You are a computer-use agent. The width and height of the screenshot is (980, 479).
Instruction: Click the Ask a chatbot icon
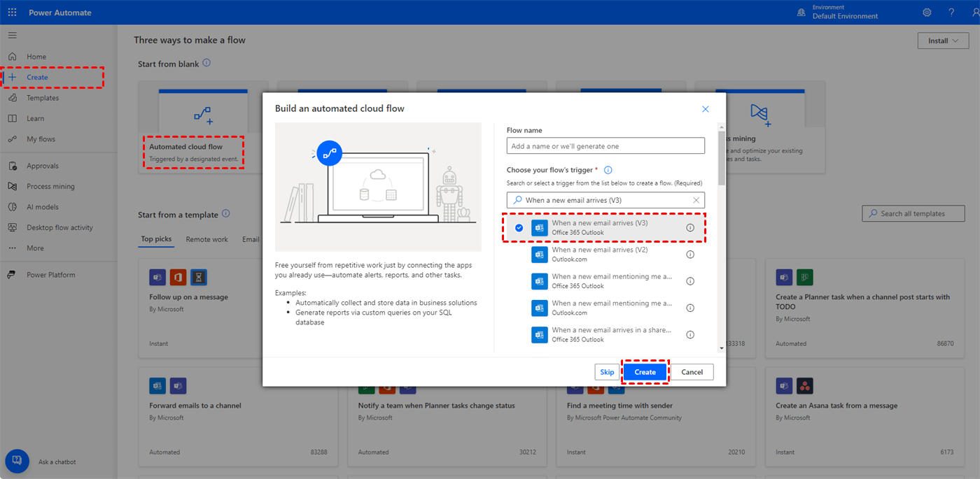click(x=17, y=461)
